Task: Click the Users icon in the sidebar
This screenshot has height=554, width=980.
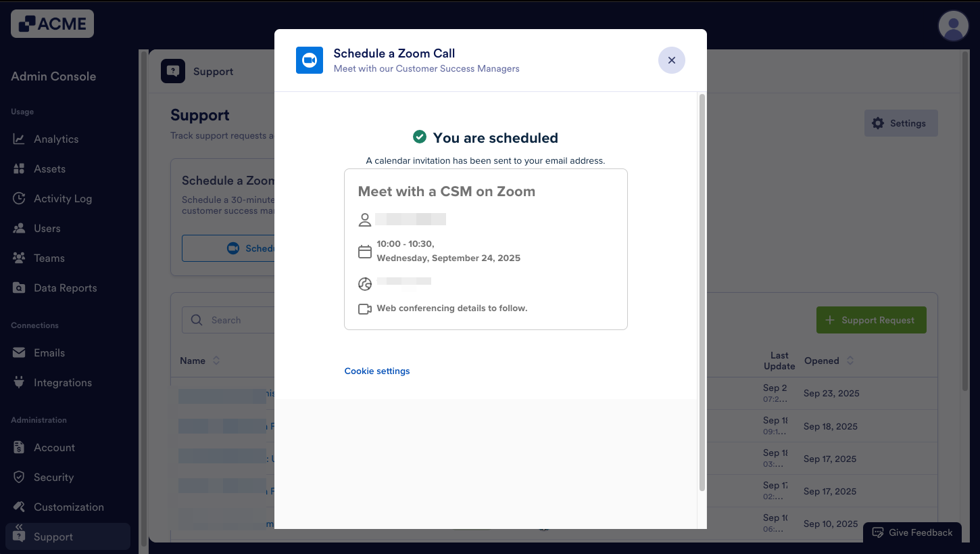Action: pyautogui.click(x=20, y=228)
